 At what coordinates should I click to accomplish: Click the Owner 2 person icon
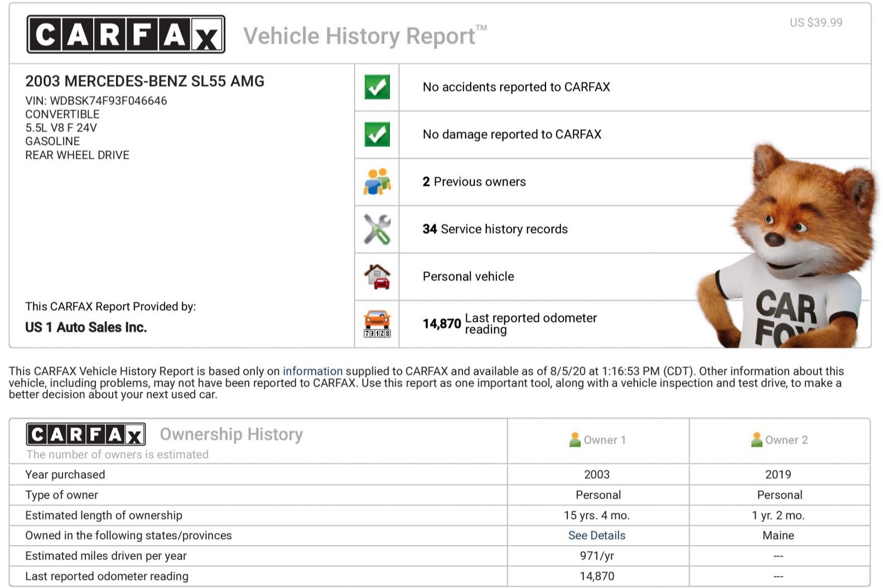pyautogui.click(x=756, y=440)
